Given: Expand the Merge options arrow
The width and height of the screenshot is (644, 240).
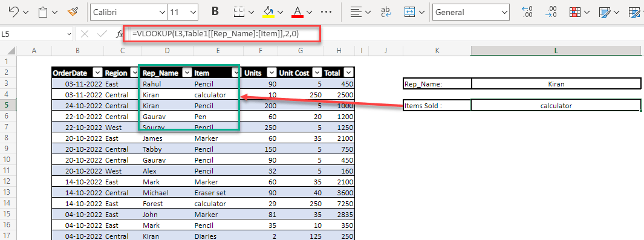Looking at the screenshot, I should pyautogui.click(x=422, y=12).
